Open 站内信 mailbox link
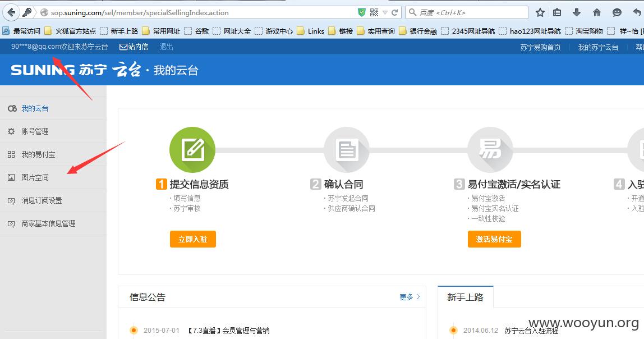 tap(134, 47)
